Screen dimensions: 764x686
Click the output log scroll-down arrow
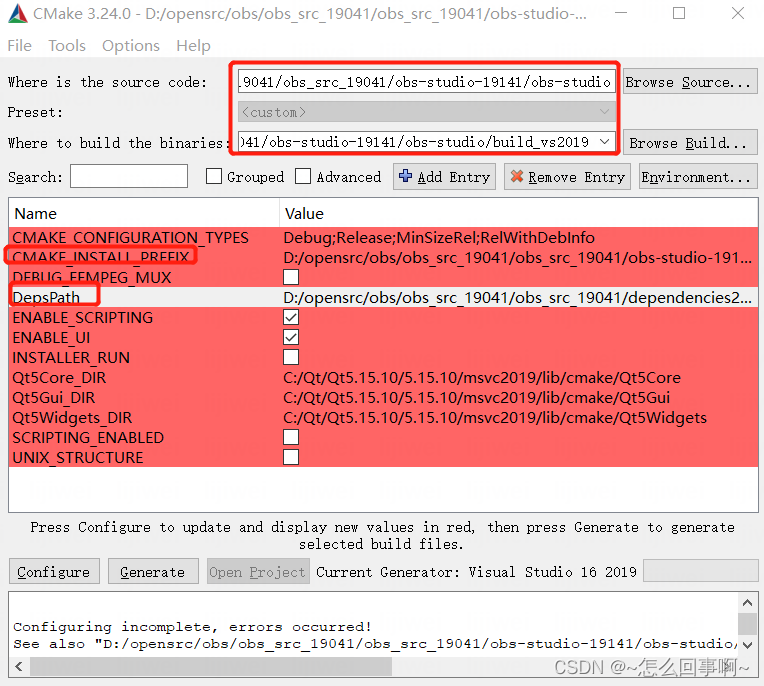748,645
